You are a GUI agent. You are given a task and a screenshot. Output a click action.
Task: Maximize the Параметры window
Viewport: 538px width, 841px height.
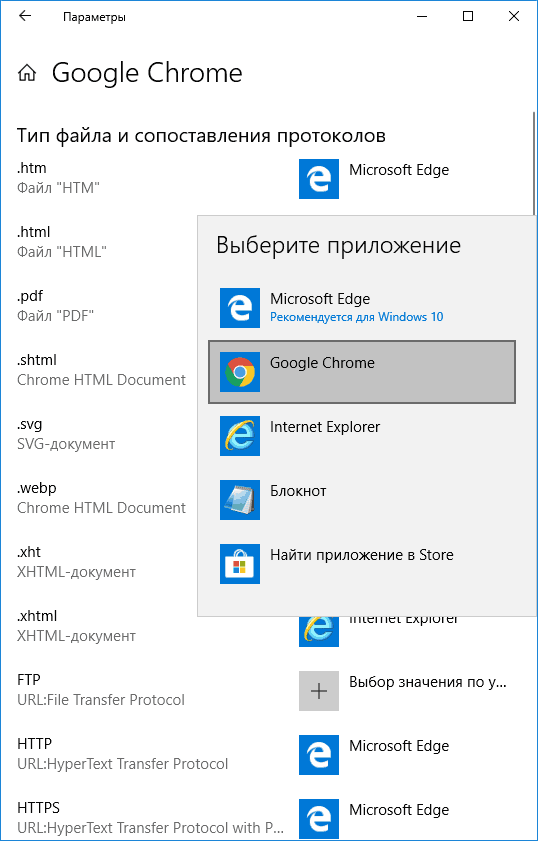click(x=468, y=16)
